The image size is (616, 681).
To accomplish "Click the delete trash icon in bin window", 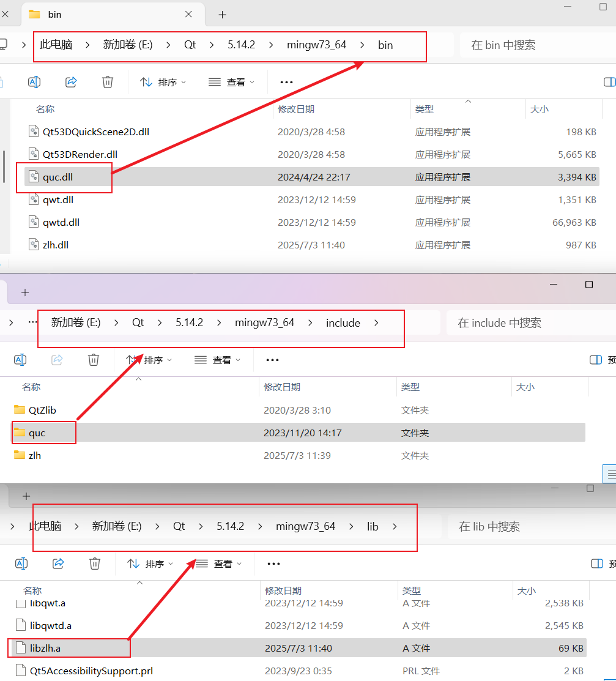I will pyautogui.click(x=108, y=82).
